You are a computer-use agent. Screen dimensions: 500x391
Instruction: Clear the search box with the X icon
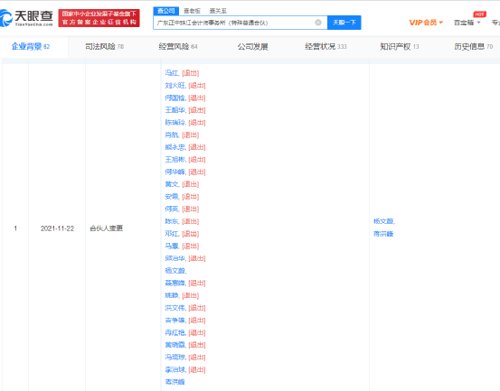pyautogui.click(x=318, y=22)
